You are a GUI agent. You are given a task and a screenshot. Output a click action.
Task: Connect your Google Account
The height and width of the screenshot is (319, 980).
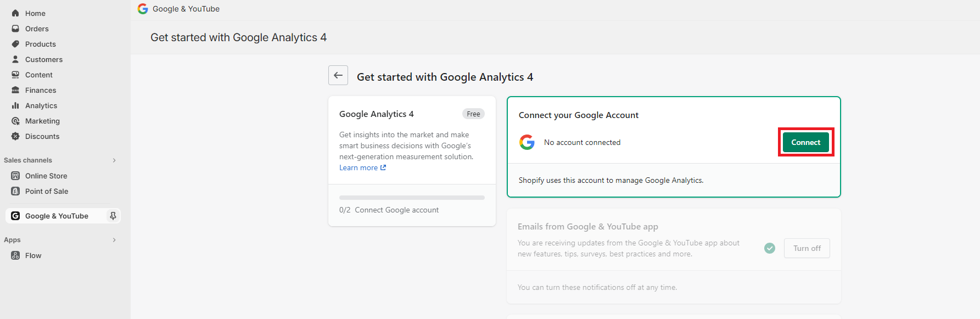(x=805, y=142)
